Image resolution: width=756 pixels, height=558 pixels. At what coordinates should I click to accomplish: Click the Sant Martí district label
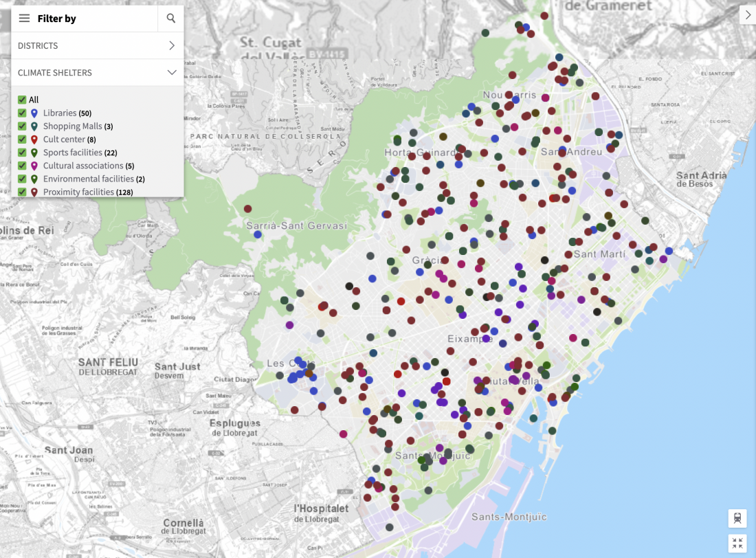(599, 254)
